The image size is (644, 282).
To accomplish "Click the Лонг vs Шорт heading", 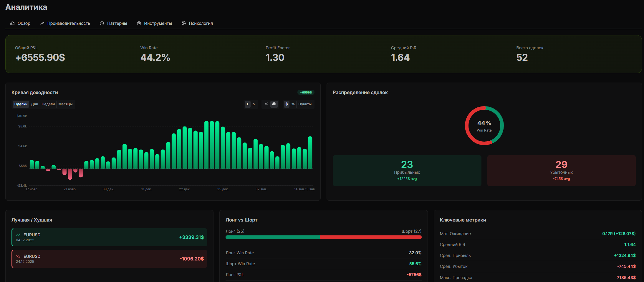I will pyautogui.click(x=241, y=220).
